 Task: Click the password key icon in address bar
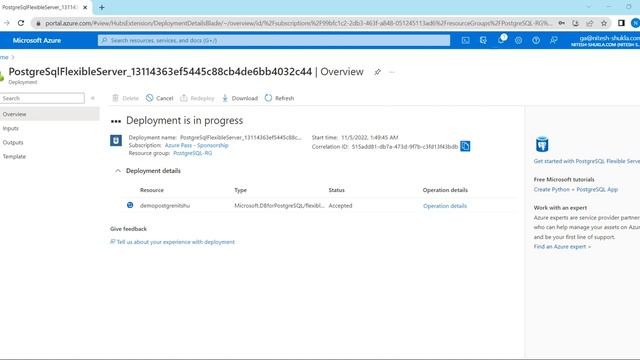(x=562, y=23)
